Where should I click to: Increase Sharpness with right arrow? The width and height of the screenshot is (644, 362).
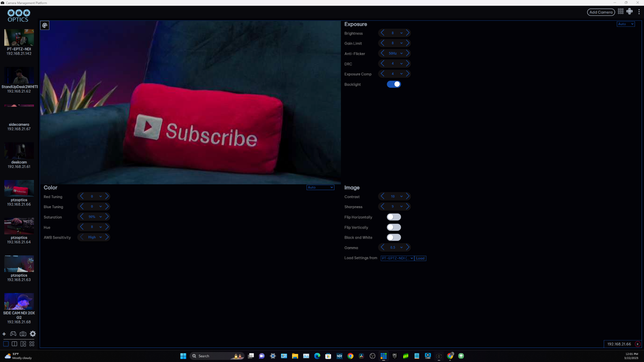[x=408, y=206]
